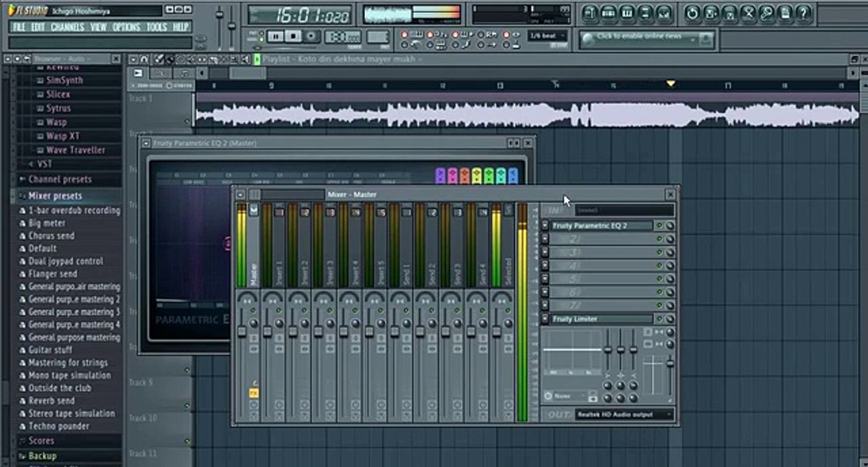This screenshot has width=868, height=467.
Task: Click the playlist magnet snap icon
Action: [144, 60]
